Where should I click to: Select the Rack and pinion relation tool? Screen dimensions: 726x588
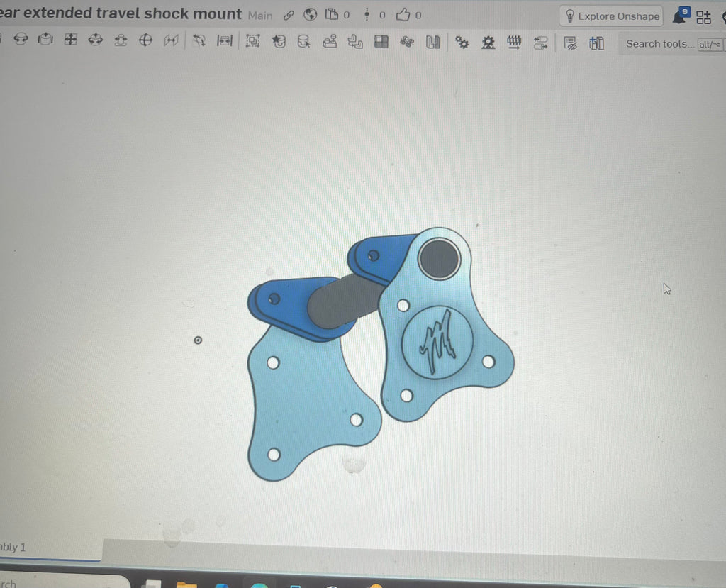tap(488, 43)
